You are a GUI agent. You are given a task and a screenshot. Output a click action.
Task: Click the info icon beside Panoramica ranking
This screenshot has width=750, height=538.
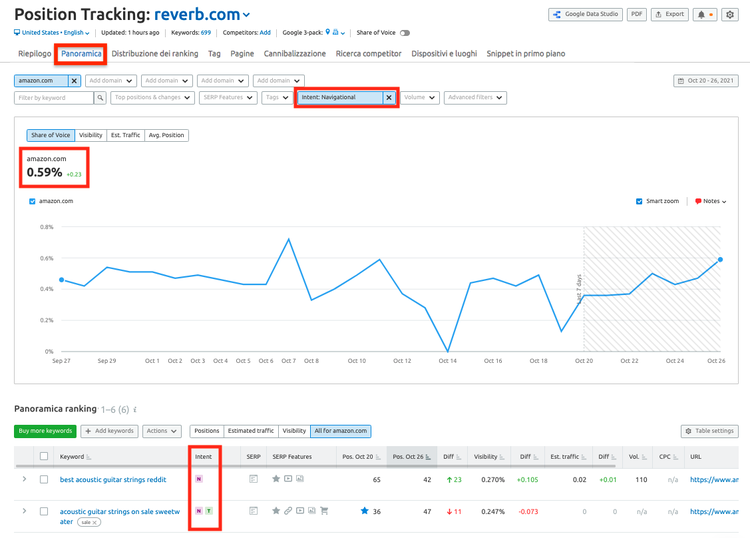135,410
